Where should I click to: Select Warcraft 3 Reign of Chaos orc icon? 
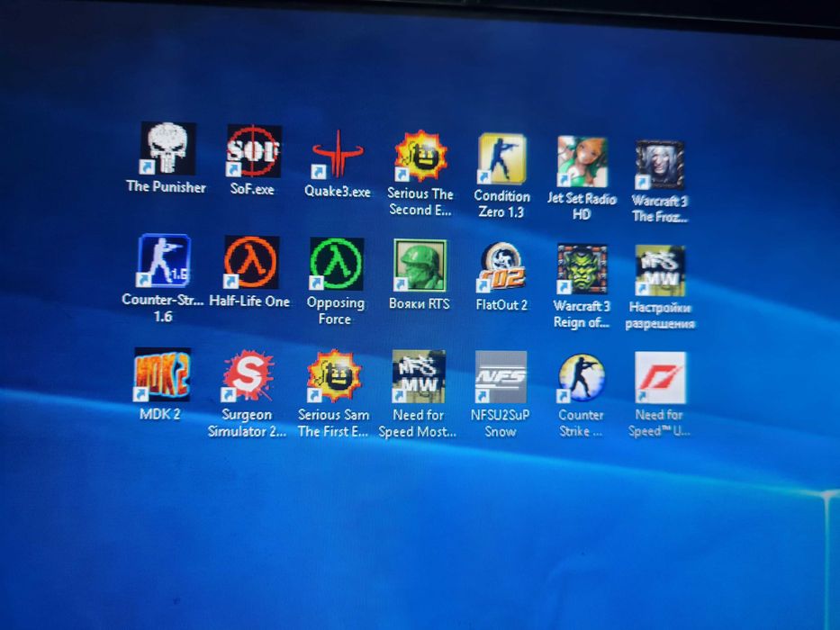coord(582,269)
